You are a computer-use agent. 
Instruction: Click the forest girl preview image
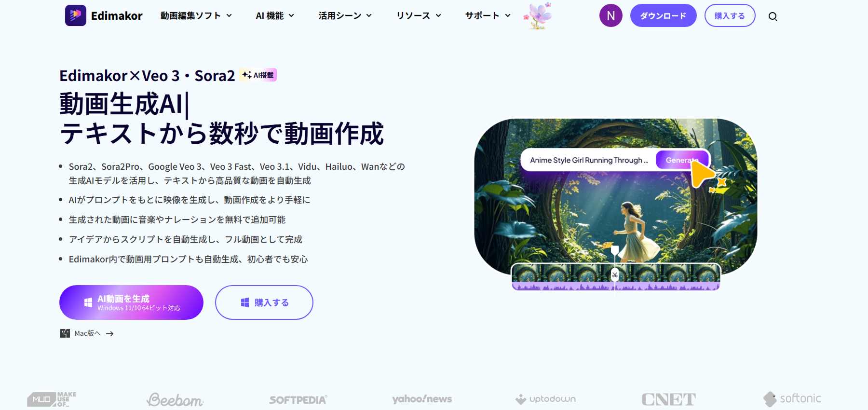[x=616, y=198]
